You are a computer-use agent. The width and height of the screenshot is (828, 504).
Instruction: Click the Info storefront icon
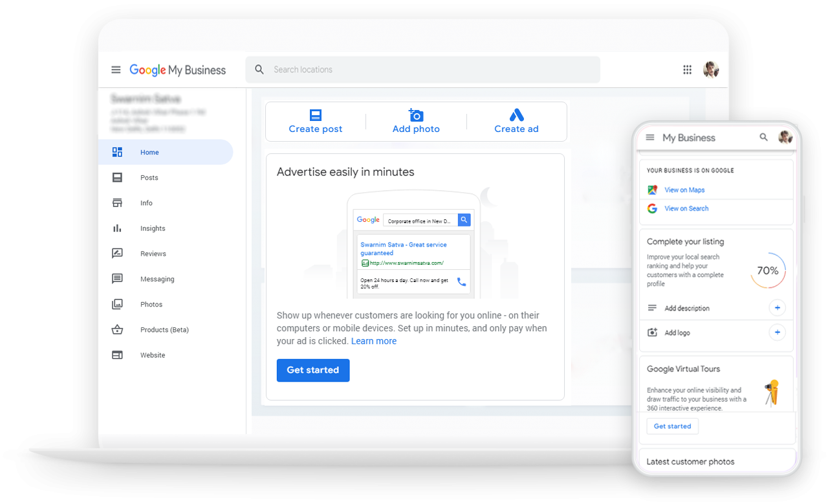coord(117,203)
